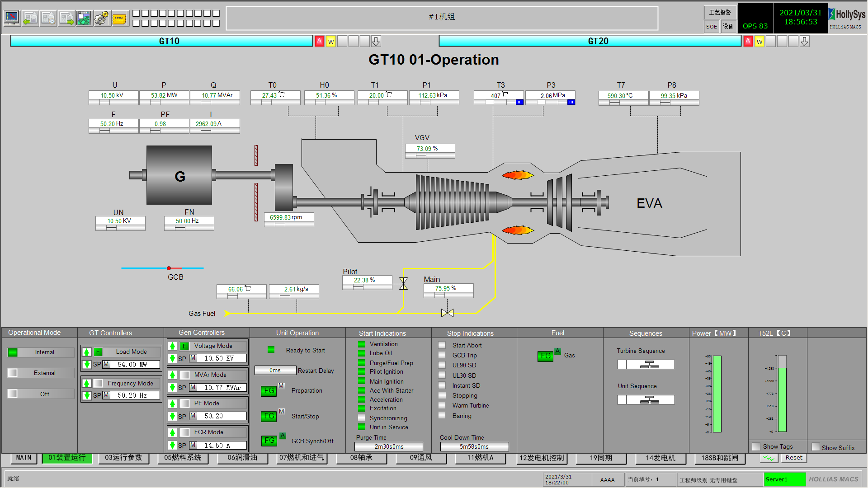868x488 pixels.
Task: Expand GT10 down-arrow dropdown
Action: (x=376, y=42)
